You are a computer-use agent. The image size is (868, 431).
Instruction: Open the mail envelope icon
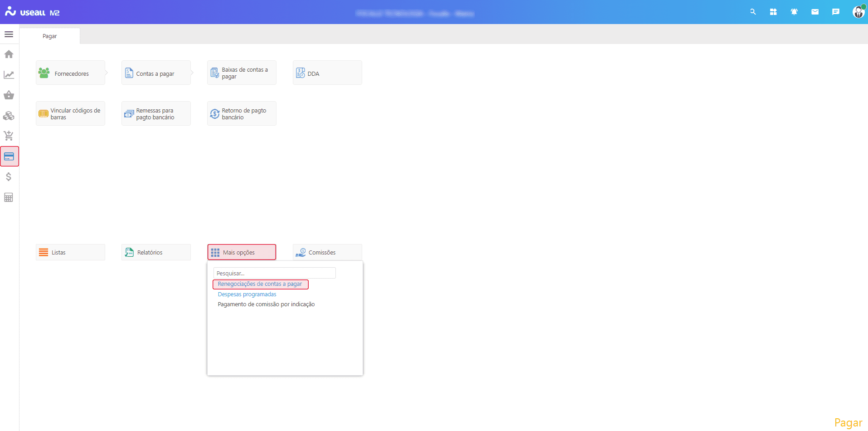815,12
